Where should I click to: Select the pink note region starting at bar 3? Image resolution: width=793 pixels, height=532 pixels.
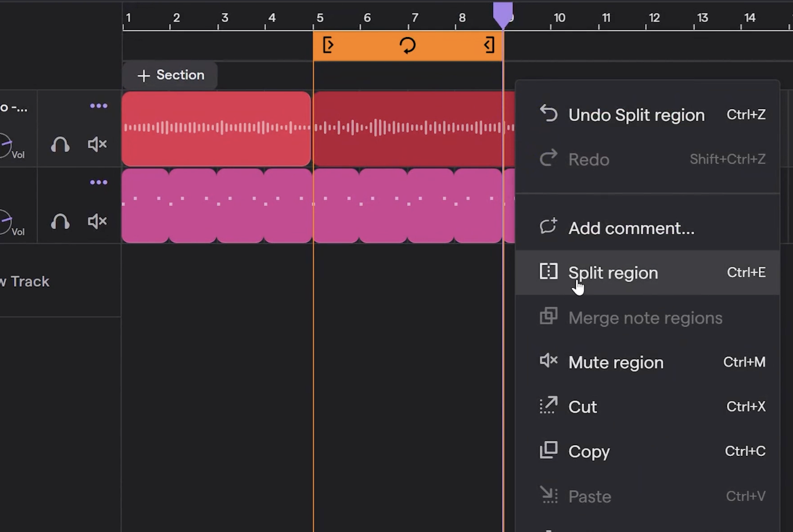pos(240,205)
